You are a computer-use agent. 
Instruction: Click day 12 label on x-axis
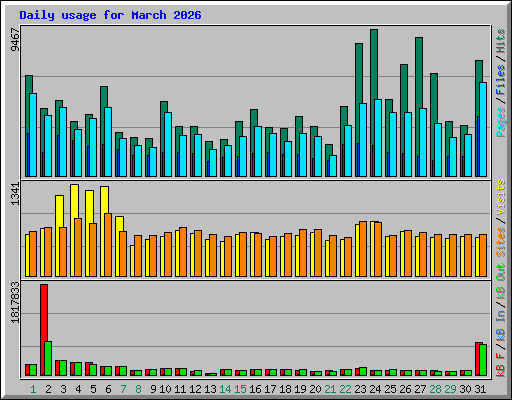195,389
